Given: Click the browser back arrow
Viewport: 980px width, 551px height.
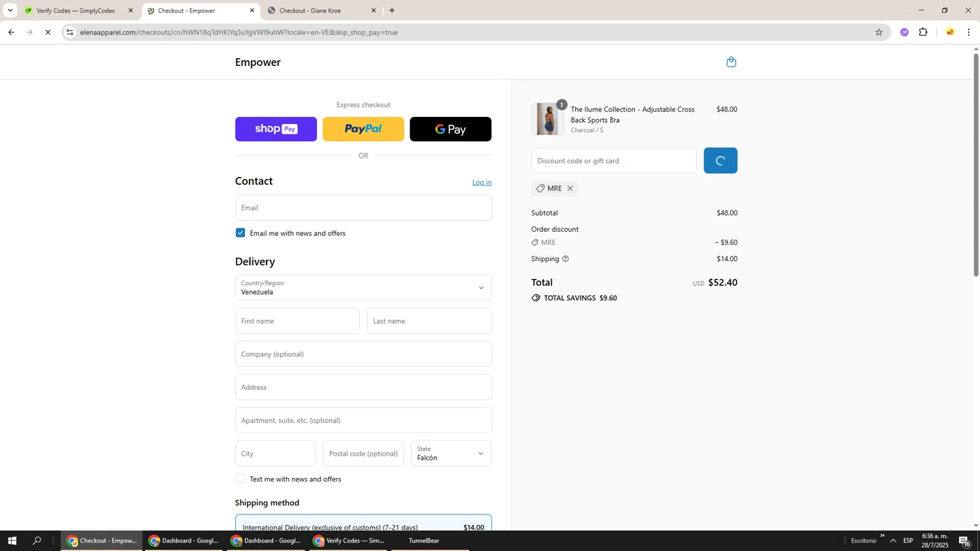Looking at the screenshot, I should coord(11,32).
